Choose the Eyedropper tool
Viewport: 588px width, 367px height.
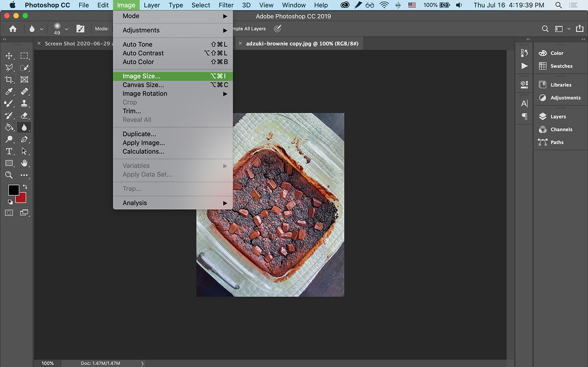coord(9,91)
